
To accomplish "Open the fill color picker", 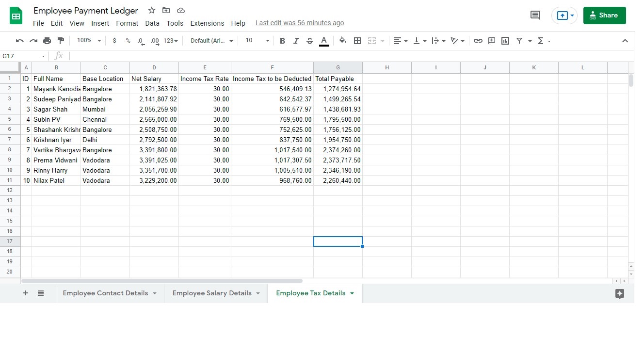I will [x=343, y=41].
